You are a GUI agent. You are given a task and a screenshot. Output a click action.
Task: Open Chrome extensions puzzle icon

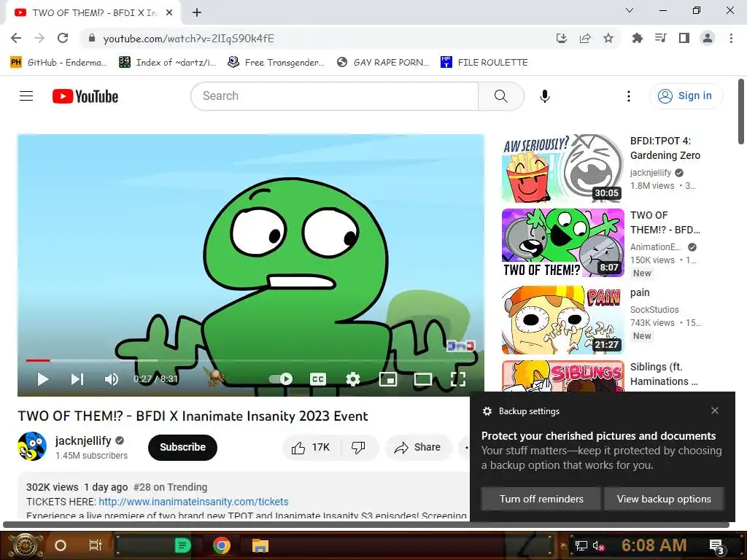point(637,38)
